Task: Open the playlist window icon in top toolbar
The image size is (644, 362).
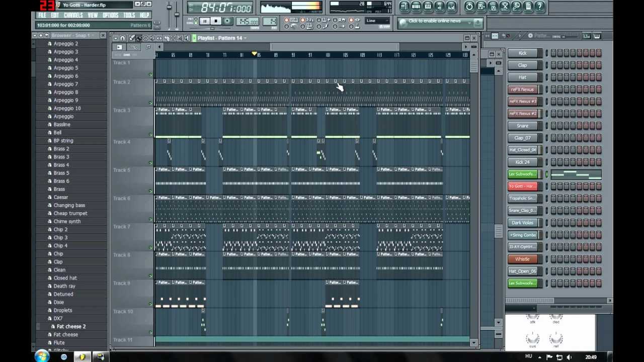Action: 405,7
